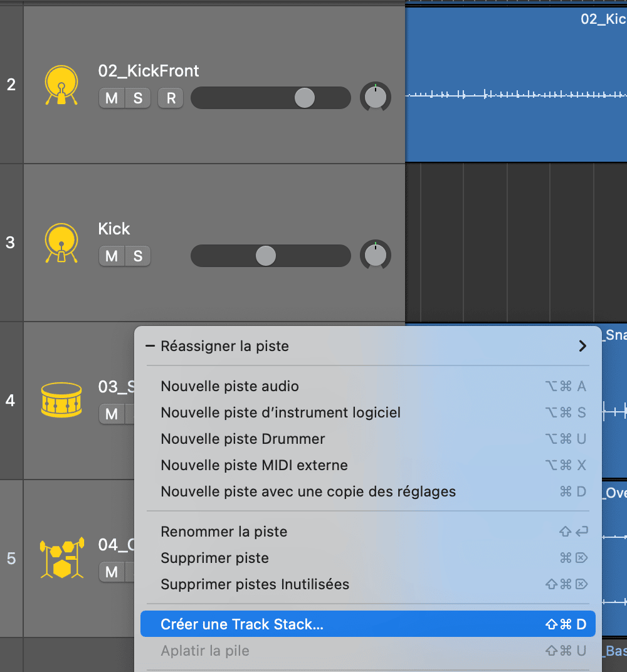The width and height of the screenshot is (627, 672).
Task: Click the pan knob on 02_KickFront
Action: pos(376,97)
